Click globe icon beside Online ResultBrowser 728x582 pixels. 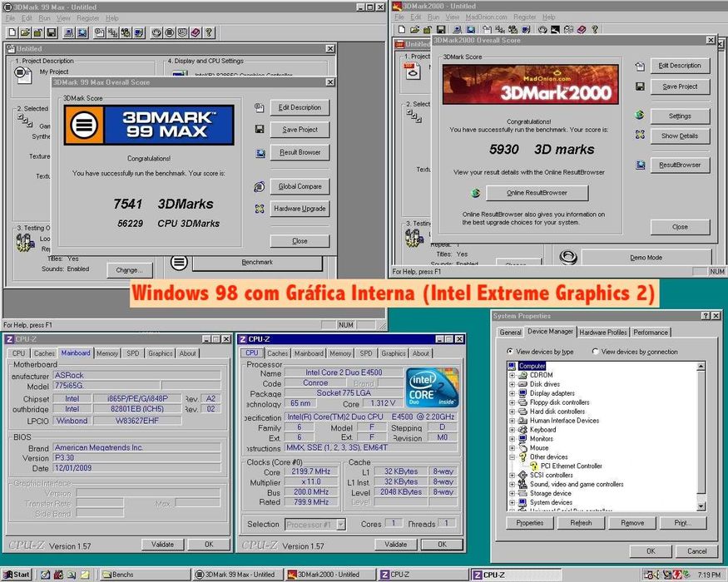(x=475, y=193)
